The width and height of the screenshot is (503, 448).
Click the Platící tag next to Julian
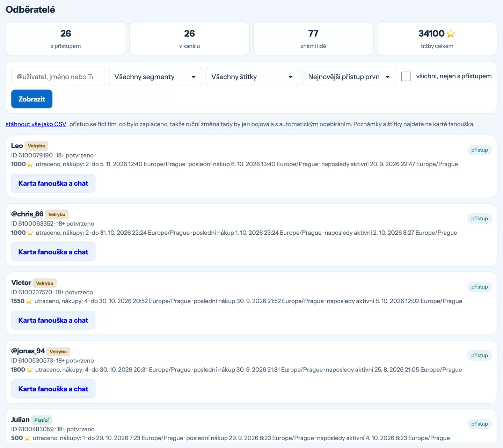point(42,420)
